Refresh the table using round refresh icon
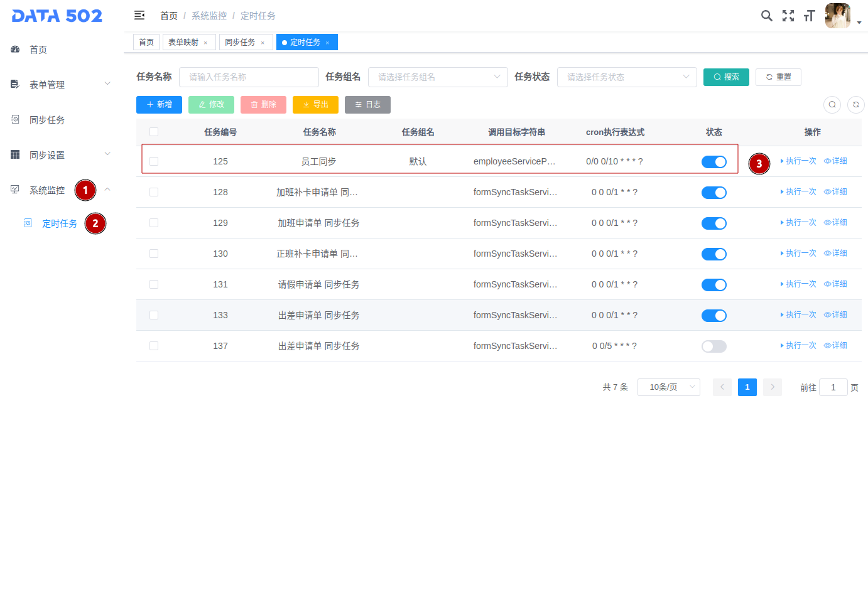This screenshot has width=868, height=600. pyautogui.click(x=855, y=105)
